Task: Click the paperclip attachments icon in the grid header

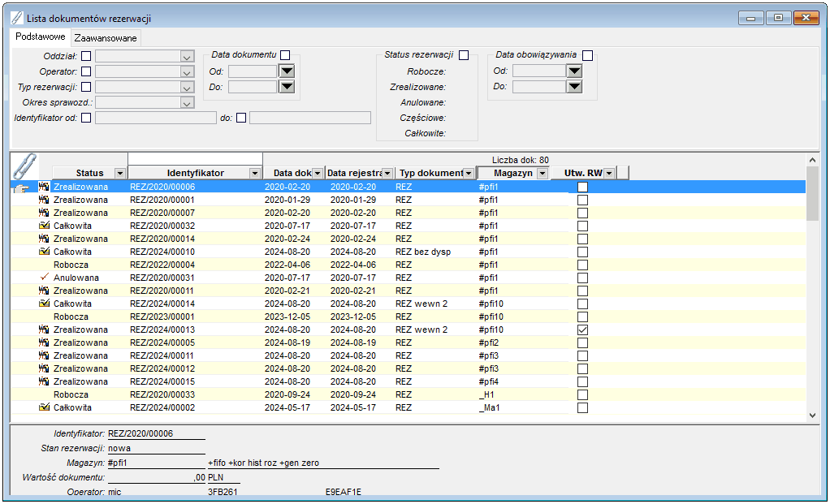Action: pos(24,166)
